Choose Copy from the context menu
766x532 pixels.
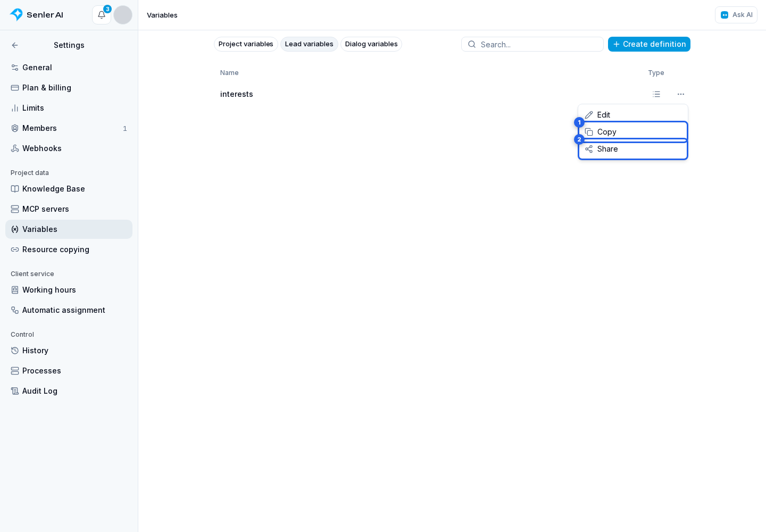click(633, 132)
